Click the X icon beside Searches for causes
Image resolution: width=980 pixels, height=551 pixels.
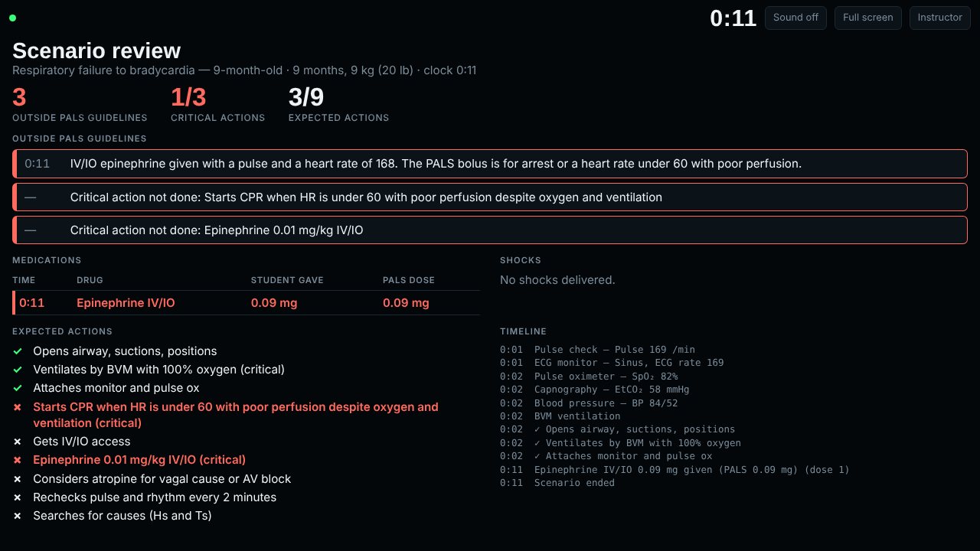[18, 516]
